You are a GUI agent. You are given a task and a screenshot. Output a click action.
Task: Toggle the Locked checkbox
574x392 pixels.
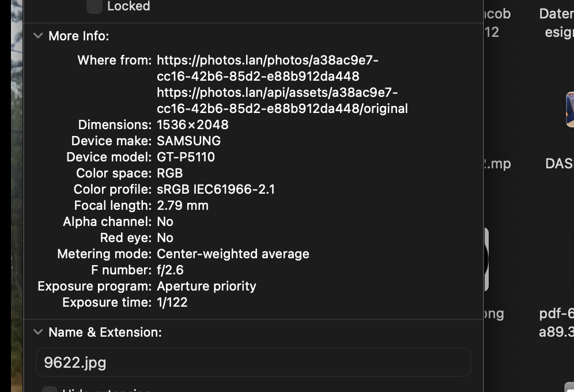coord(95,6)
